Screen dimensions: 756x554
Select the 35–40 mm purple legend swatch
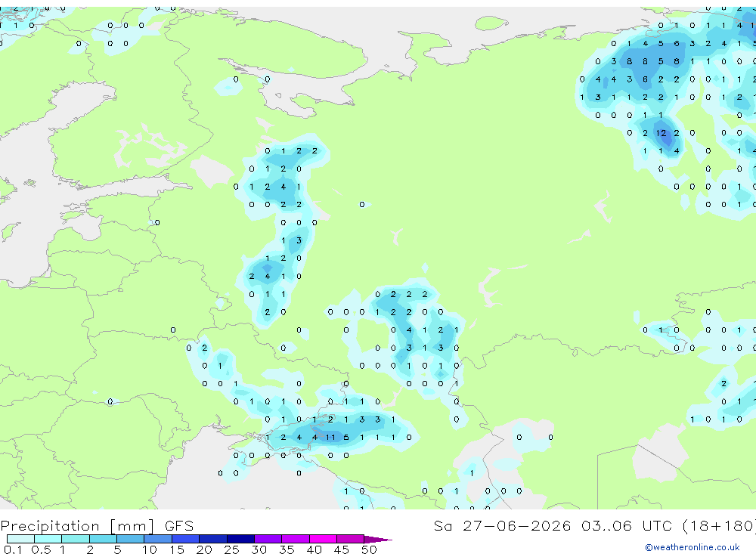click(295, 539)
